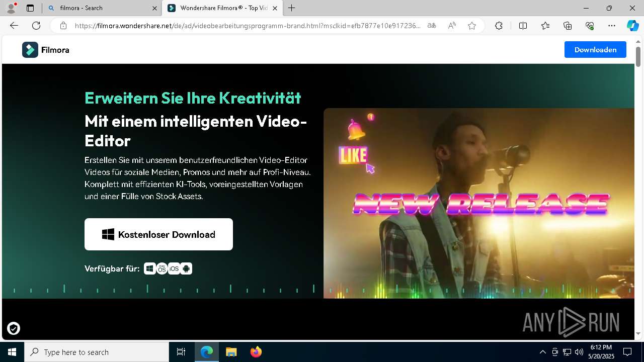
Task: Open the Favorites list
Action: coord(545,26)
